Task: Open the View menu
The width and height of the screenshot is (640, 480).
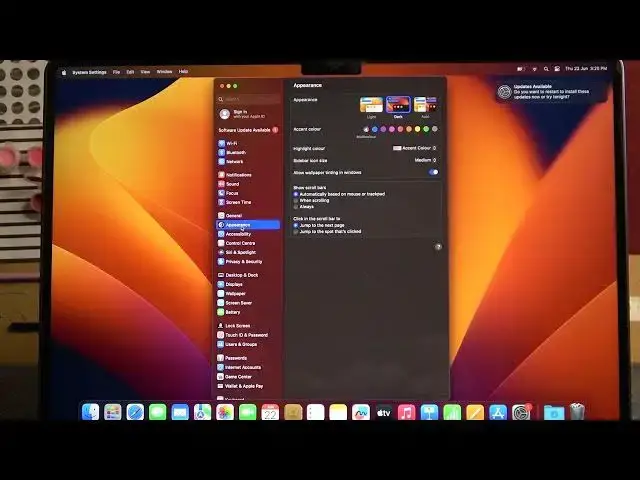Action: point(145,72)
